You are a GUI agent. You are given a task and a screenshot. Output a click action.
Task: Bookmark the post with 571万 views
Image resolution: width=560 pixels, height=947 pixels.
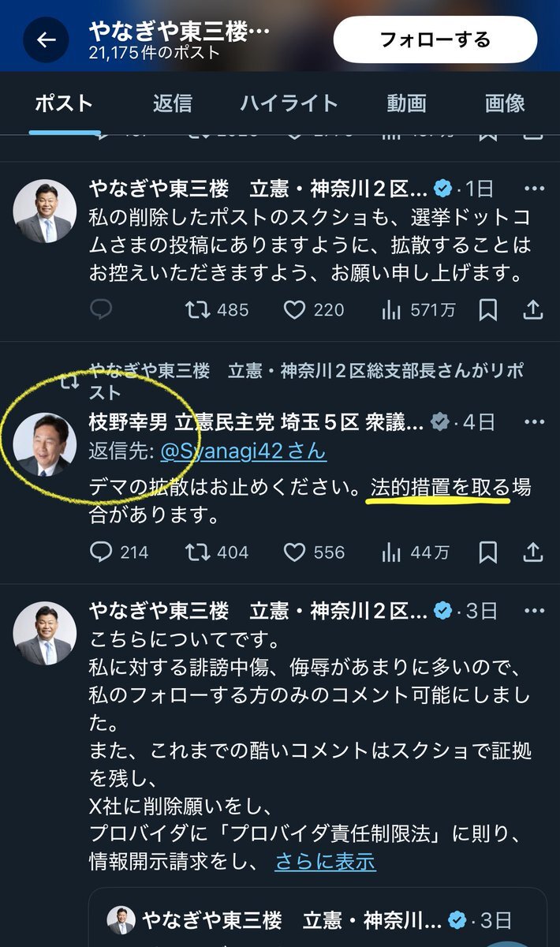click(x=488, y=310)
